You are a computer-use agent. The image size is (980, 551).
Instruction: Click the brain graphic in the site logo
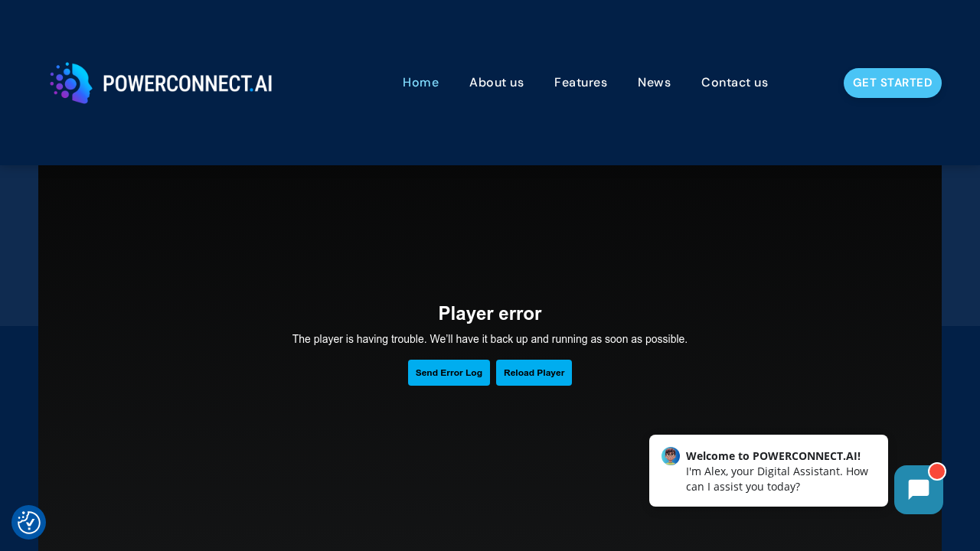click(x=71, y=83)
